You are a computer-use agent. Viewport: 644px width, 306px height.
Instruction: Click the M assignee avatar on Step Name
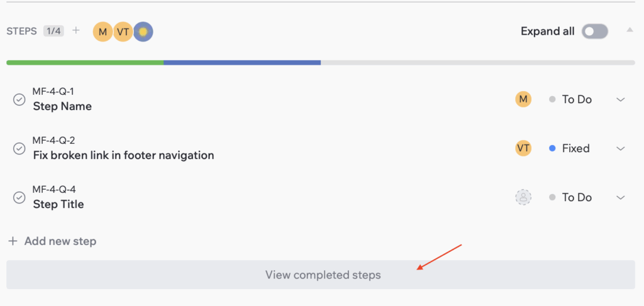coord(523,99)
